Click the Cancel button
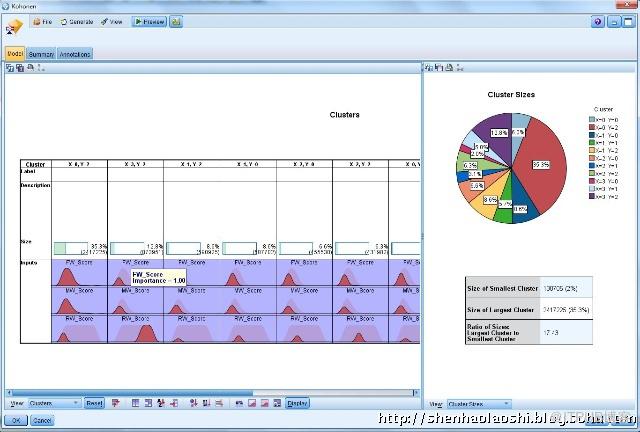 pos(42,420)
